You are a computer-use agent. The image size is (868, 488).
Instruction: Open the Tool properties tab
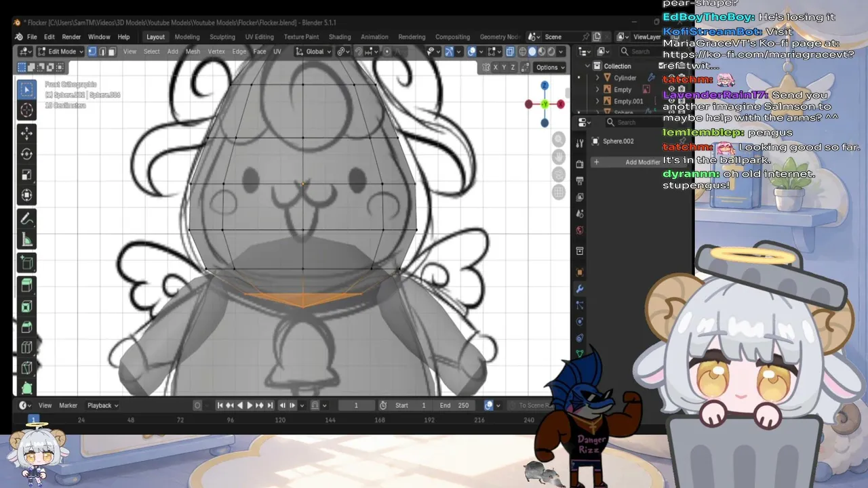(580, 143)
